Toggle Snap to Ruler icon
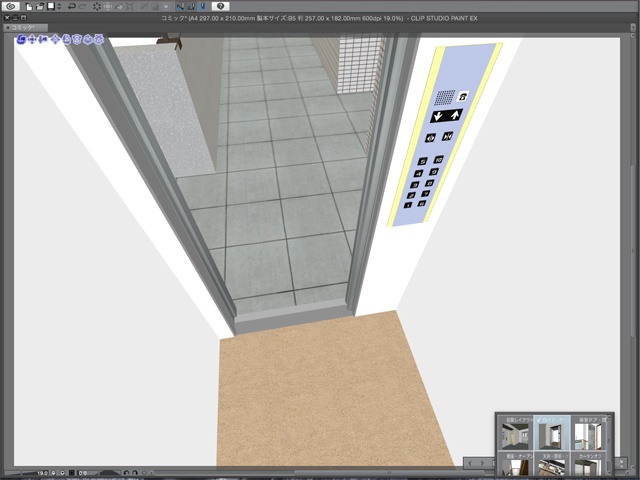Image resolution: width=640 pixels, height=480 pixels. point(180,6)
